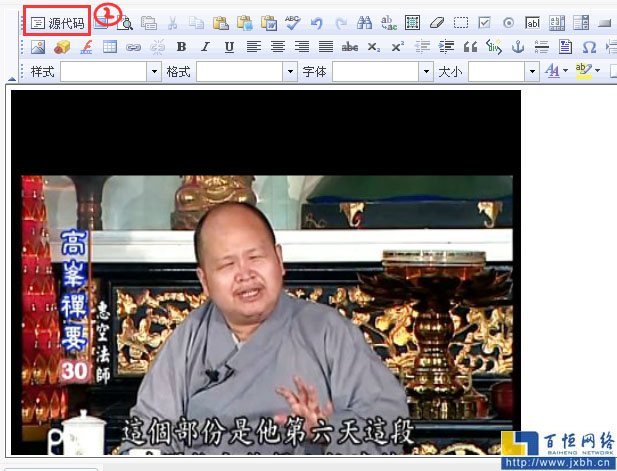Insert a table using the table icon
This screenshot has height=471, width=617.
[110, 47]
